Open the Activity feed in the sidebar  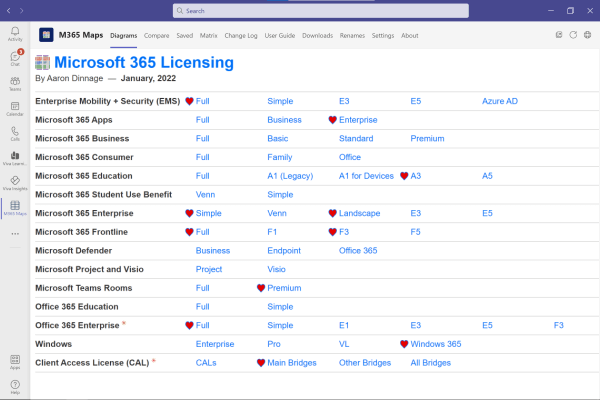(15, 34)
